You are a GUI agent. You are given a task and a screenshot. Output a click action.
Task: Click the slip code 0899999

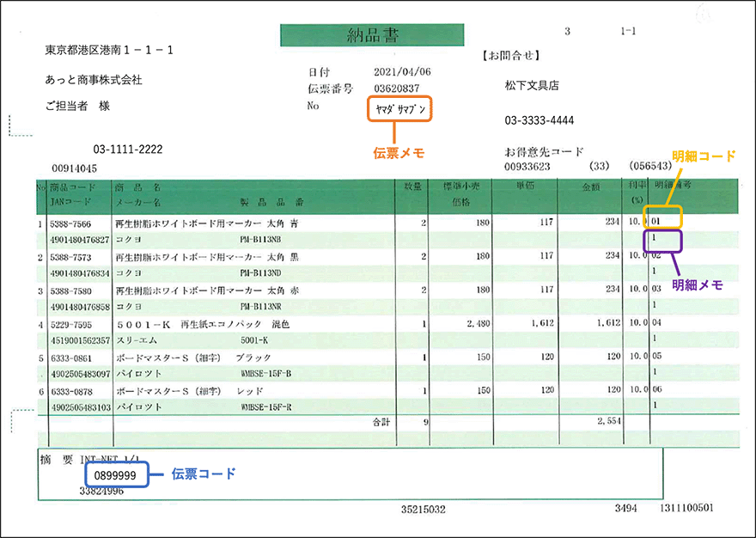115,476
